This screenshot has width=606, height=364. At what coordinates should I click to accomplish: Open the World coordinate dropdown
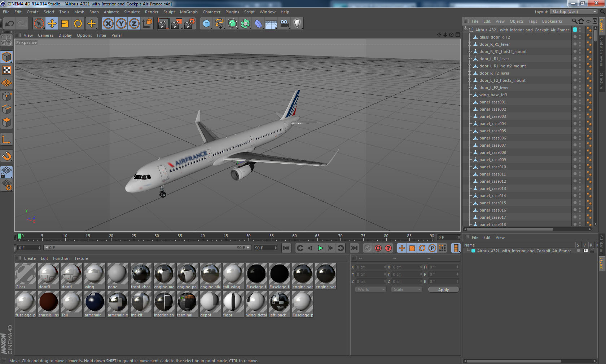(x=370, y=289)
